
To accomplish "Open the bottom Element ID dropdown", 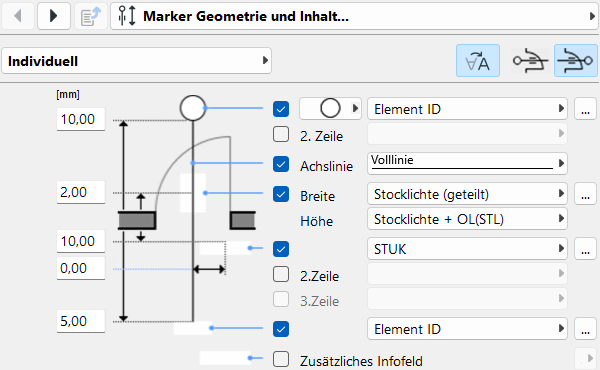I will 467,329.
